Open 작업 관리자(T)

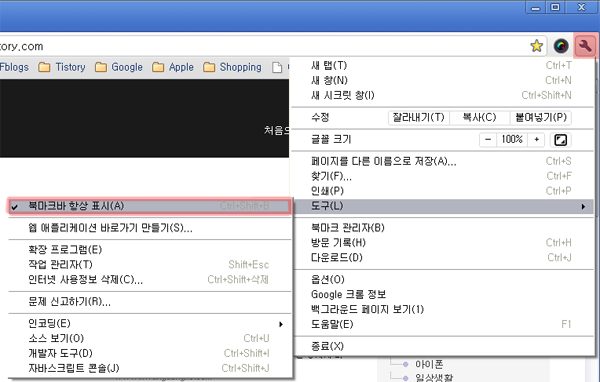click(x=150, y=265)
